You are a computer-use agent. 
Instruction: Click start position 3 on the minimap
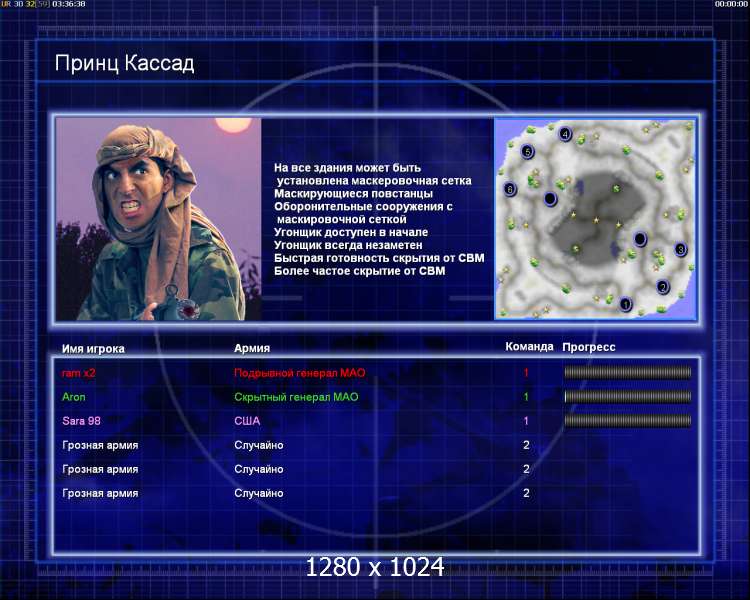(680, 249)
